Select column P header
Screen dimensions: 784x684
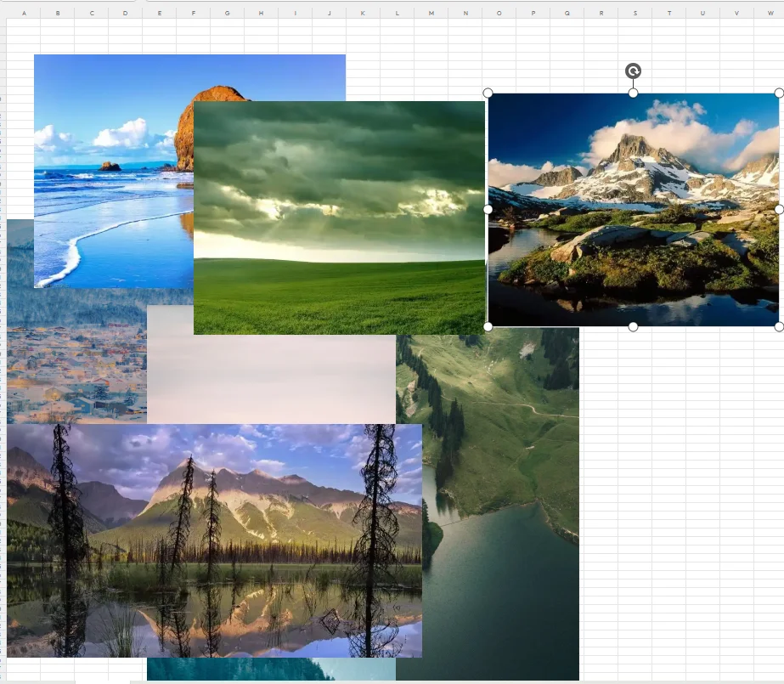click(533, 13)
